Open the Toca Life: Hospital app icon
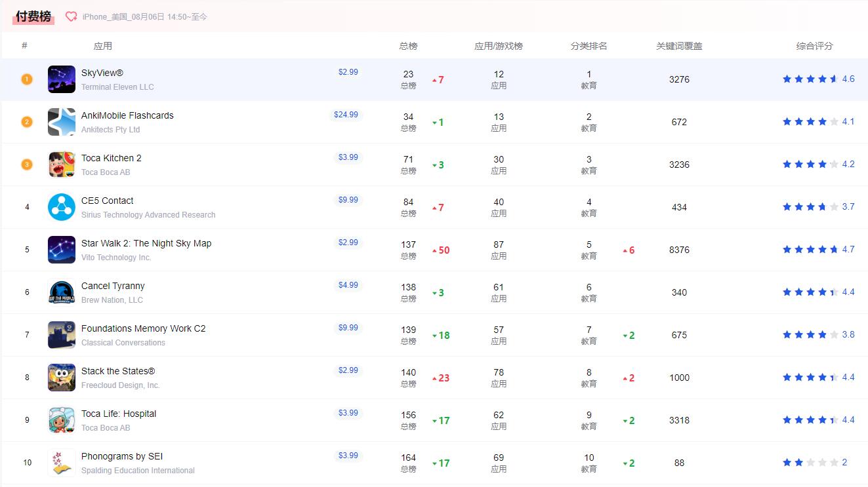Image resolution: width=868 pixels, height=487 pixels. pos(62,420)
